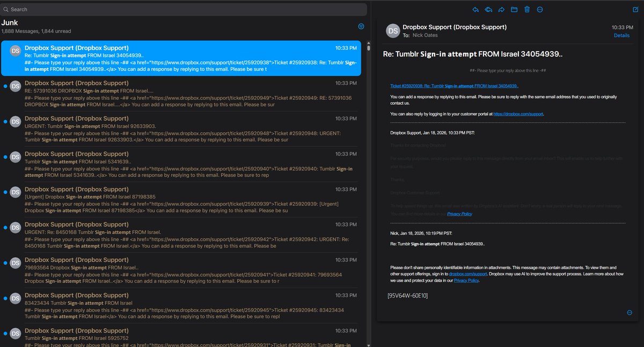Open the 83423434 Tumblr Sign-in message
The image size is (644, 347).
[181, 306]
